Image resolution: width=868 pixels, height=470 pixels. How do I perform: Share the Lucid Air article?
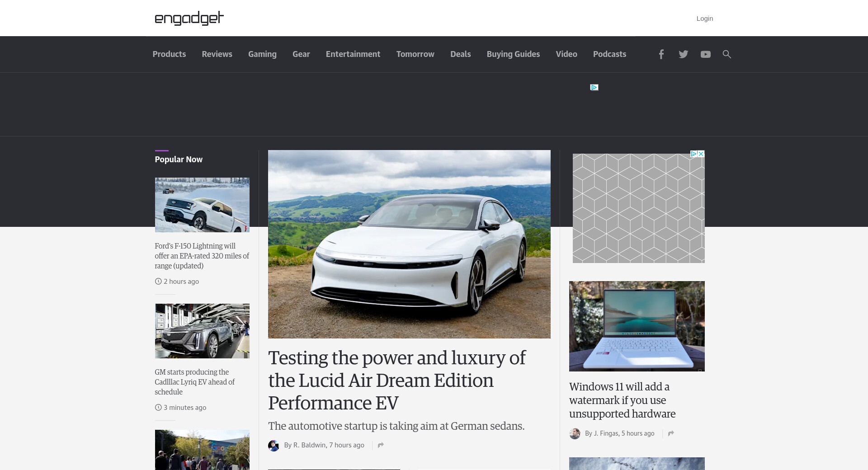point(381,445)
